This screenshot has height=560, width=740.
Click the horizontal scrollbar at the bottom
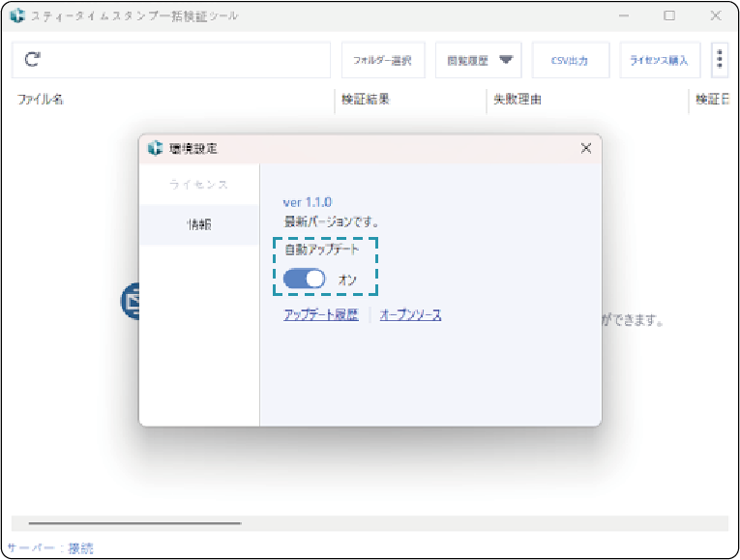coord(135,523)
